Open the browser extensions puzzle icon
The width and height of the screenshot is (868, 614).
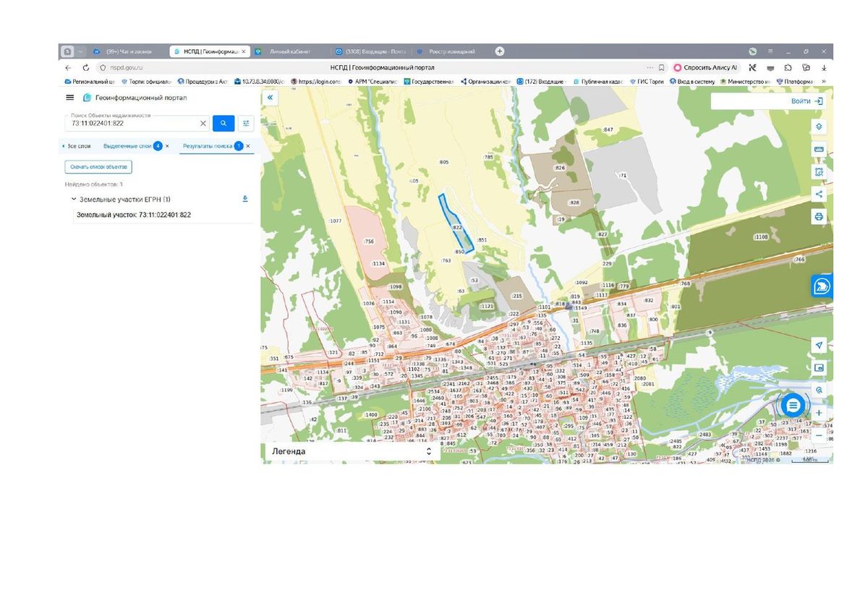coord(788,67)
